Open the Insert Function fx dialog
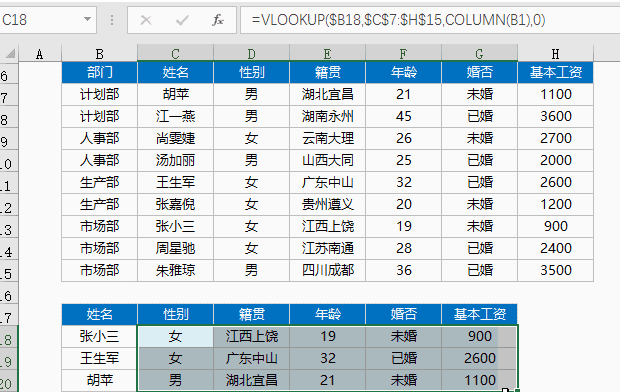This screenshot has height=392, width=620. pos(217,20)
